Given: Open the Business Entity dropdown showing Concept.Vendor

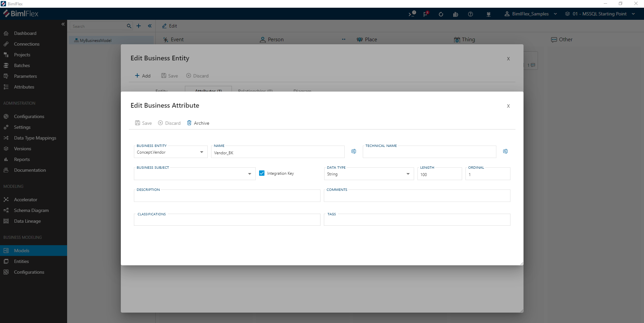Looking at the screenshot, I should [202, 152].
